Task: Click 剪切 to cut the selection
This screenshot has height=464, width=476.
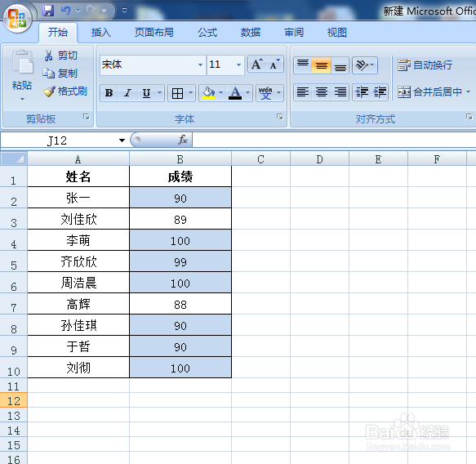Action: pos(60,56)
